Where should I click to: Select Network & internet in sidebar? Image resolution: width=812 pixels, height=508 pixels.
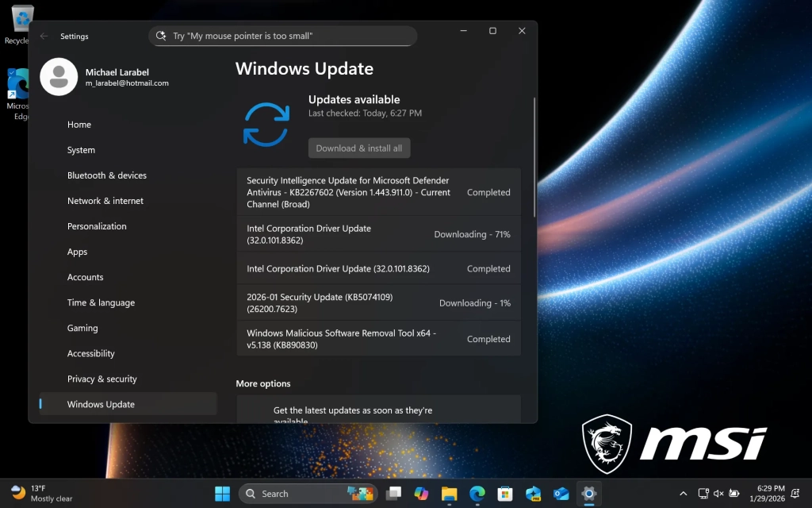(105, 201)
